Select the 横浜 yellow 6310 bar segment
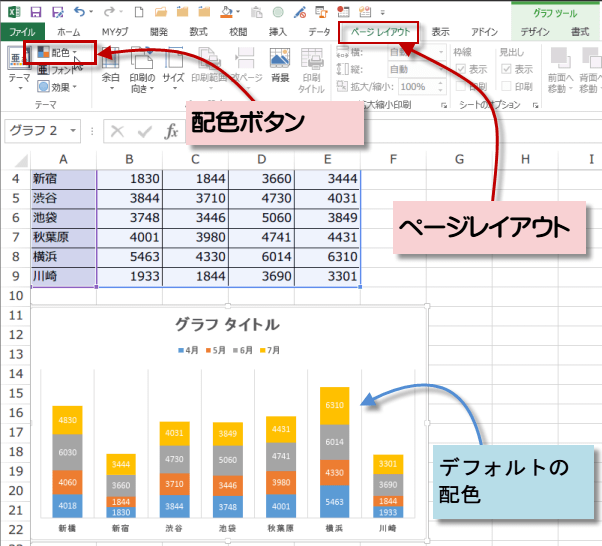This screenshot has width=602, height=546. (x=335, y=406)
